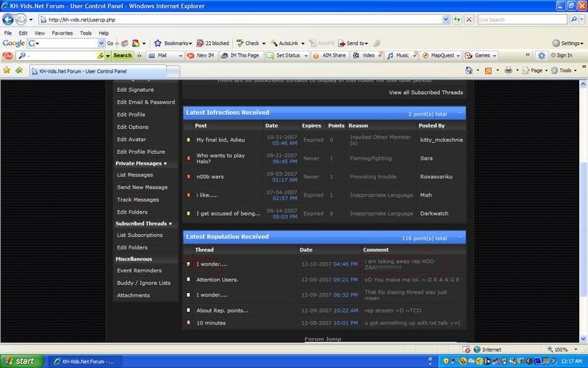
Task: Click the Add to Favorites star icon
Action: 7,71
